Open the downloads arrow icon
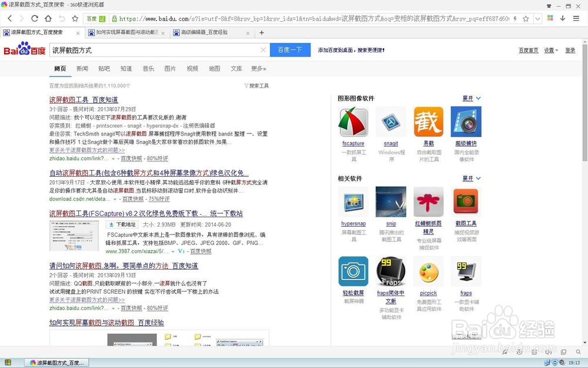 pyautogui.click(x=563, y=18)
